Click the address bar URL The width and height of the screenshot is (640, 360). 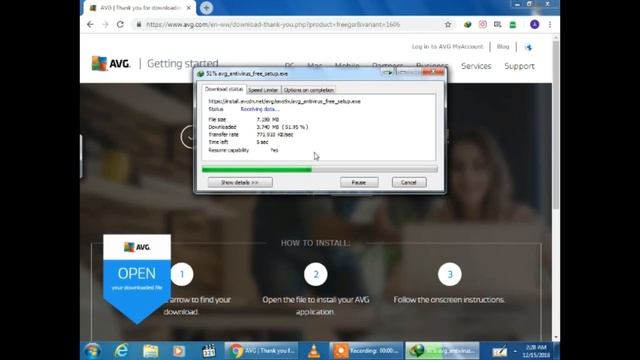(273, 24)
